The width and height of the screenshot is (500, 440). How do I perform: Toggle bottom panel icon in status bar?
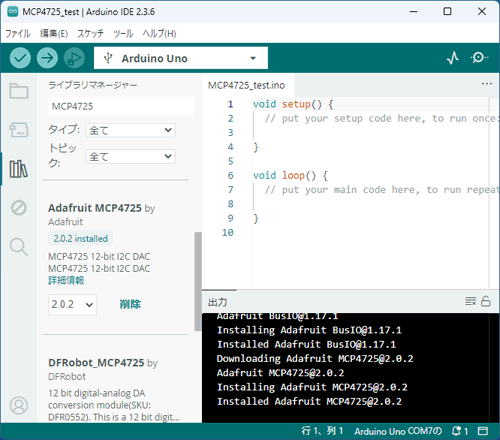click(x=483, y=431)
